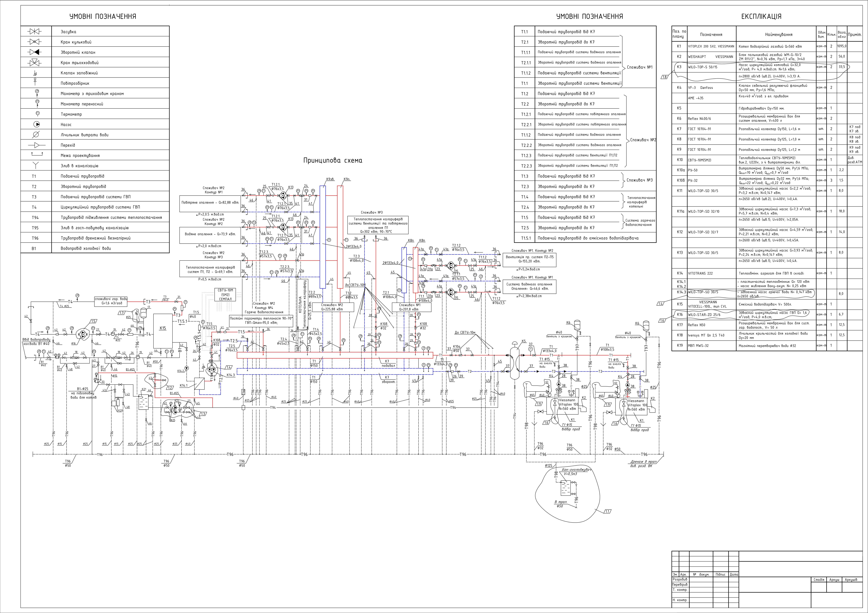The width and height of the screenshot is (868, 613).
Task: Click the Розробив row in title block
Action: click(x=705, y=579)
